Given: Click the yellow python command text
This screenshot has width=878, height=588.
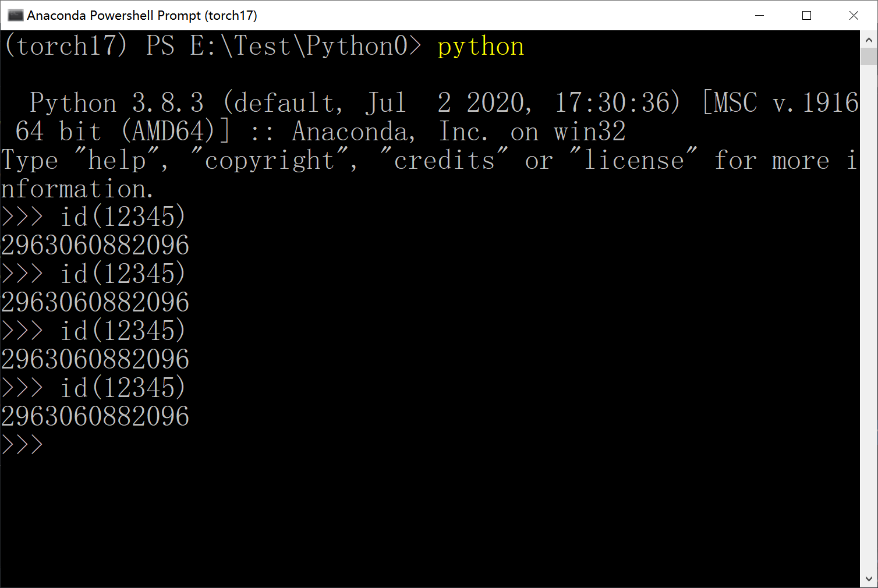Looking at the screenshot, I should [480, 45].
